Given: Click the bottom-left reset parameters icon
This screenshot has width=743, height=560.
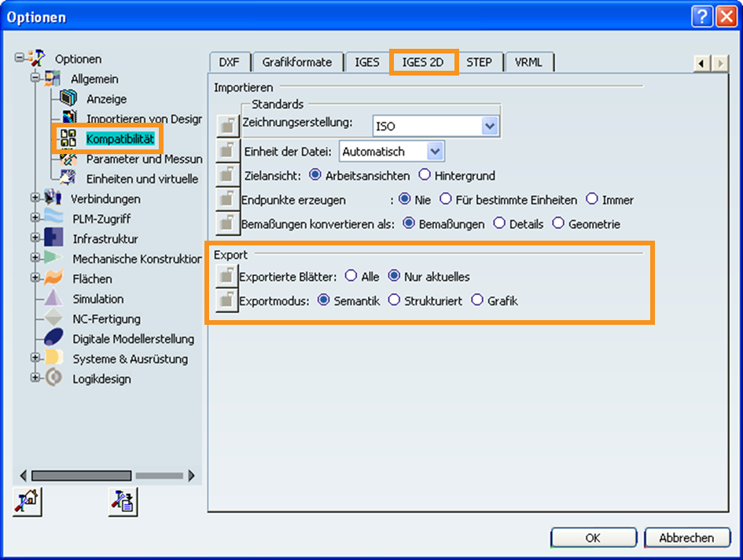Looking at the screenshot, I should [x=27, y=501].
